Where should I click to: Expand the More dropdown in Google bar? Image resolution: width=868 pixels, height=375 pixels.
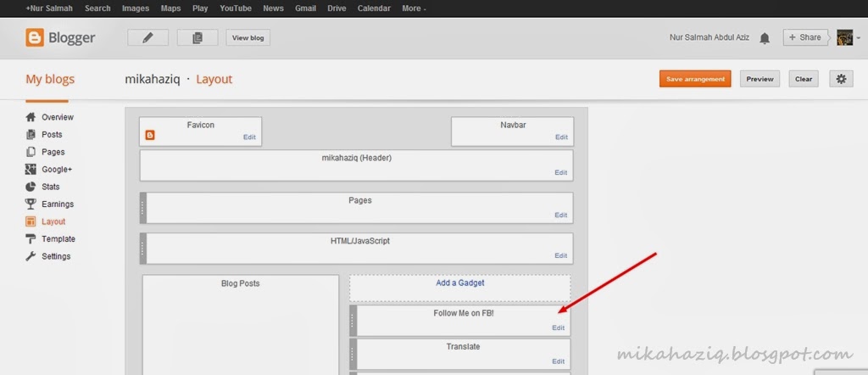[414, 8]
